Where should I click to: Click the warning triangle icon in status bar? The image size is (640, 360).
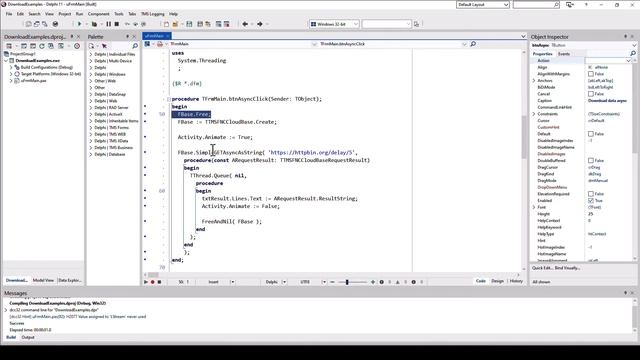[x=398, y=282]
